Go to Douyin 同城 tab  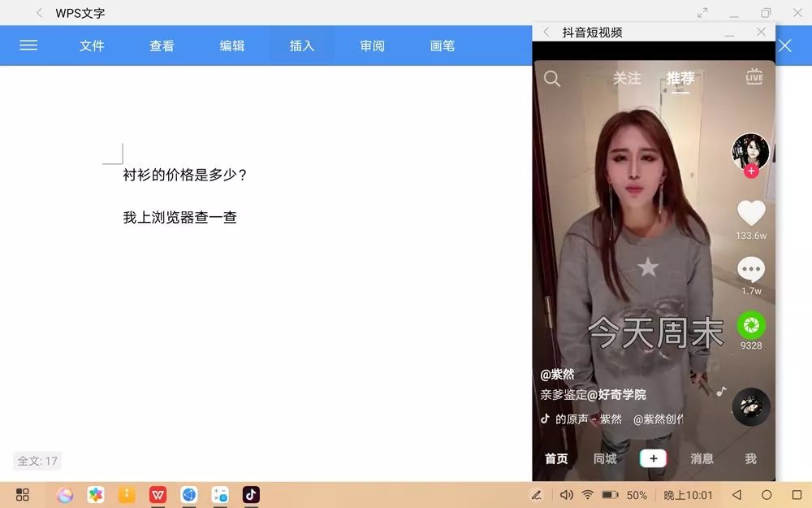coord(605,458)
